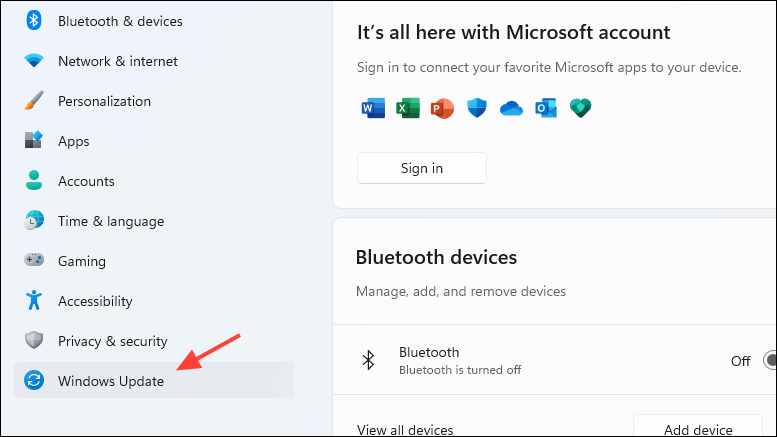Click the Privacy & security shield icon
Viewport: 777px width, 437px height.
[x=34, y=340]
